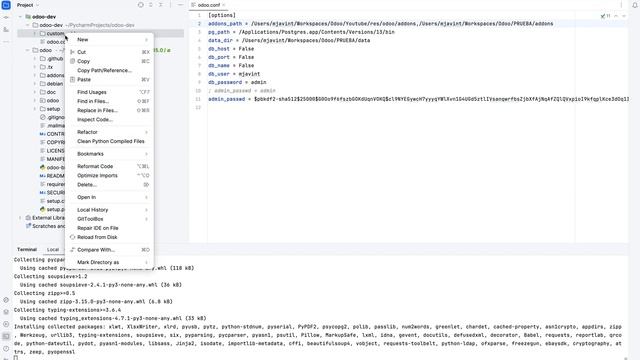
Task: Select Find Usages in context menu
Action: click(x=109, y=92)
